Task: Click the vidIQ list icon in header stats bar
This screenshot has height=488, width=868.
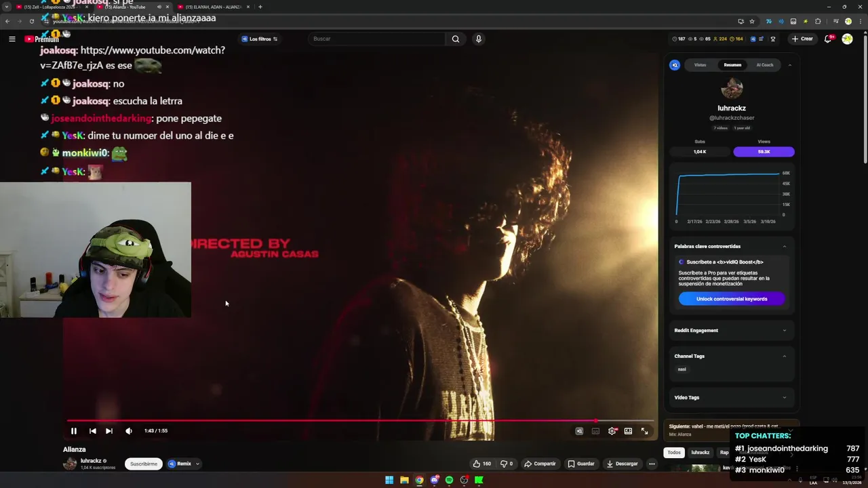Action: pos(761,39)
